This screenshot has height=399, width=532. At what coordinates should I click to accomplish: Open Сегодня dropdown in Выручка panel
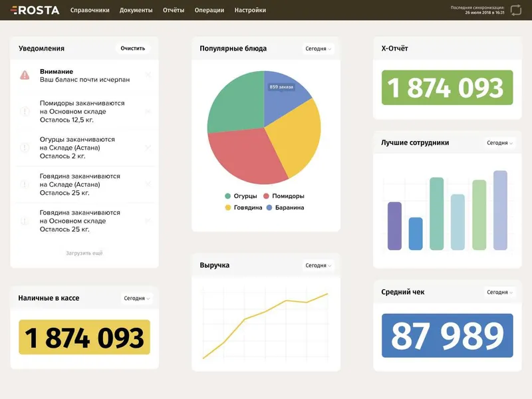[318, 265]
